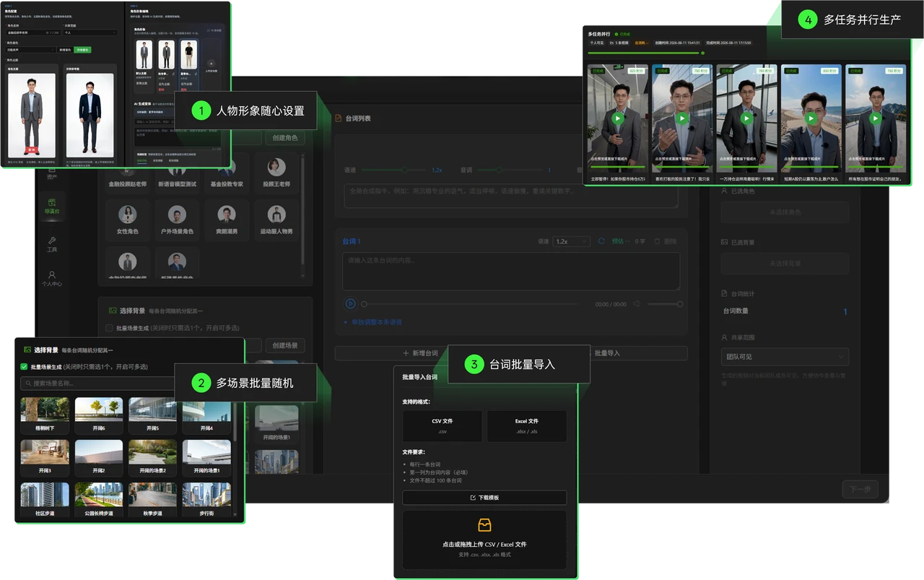Click the 批量导入 button
Viewport: 924px width, 580px height.
click(607, 353)
